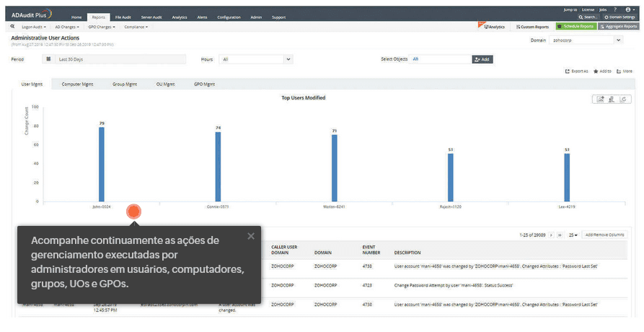Open the Domain zohocorp dropdown

[586, 40]
